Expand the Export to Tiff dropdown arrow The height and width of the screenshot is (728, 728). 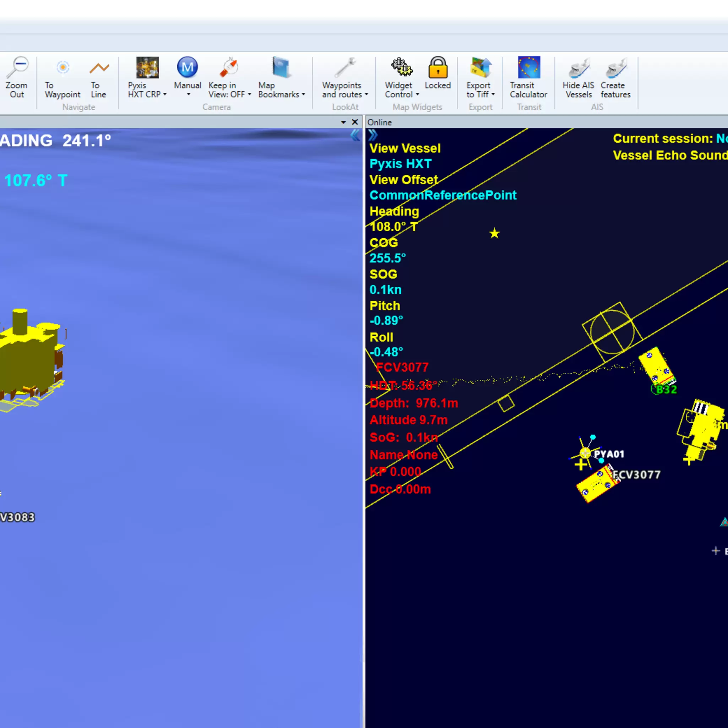493,94
